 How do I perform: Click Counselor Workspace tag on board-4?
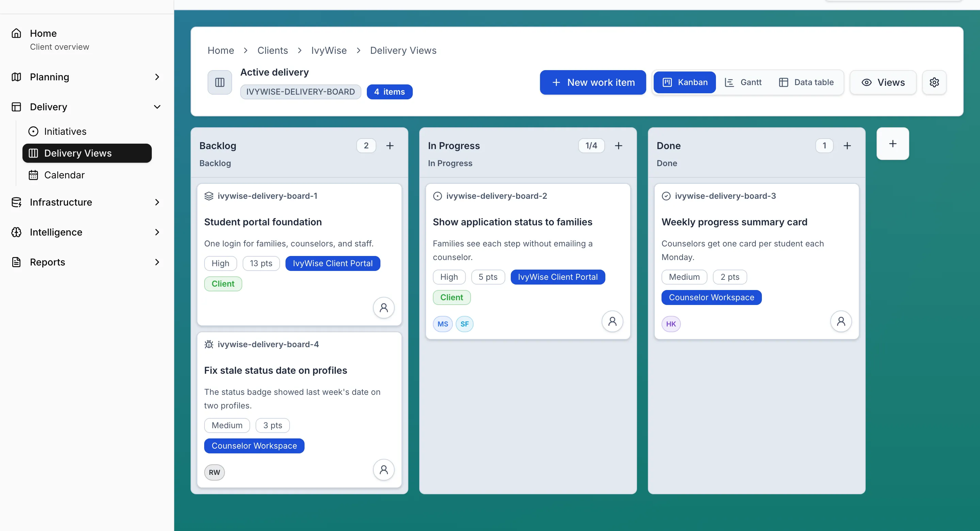pyautogui.click(x=254, y=446)
